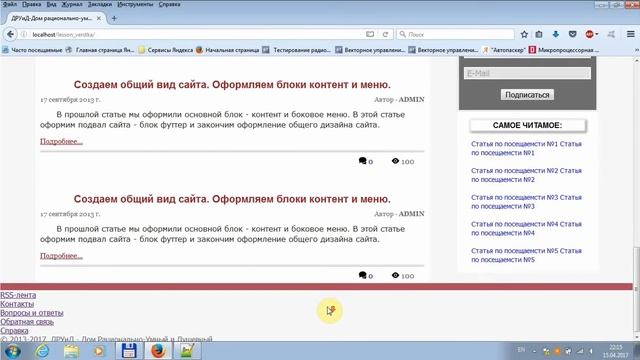Click the Подписаться button
This screenshot has height=360, width=640.
pyautogui.click(x=527, y=95)
